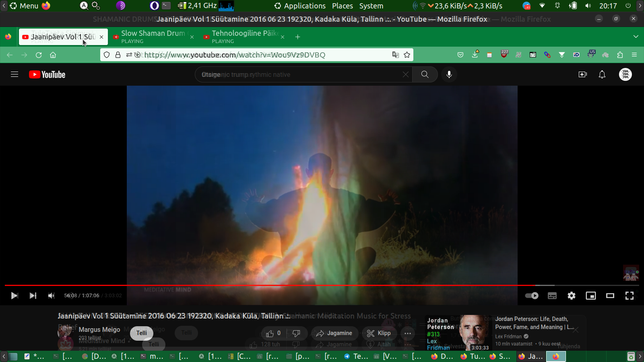Skip to the next video

[x=33, y=296]
